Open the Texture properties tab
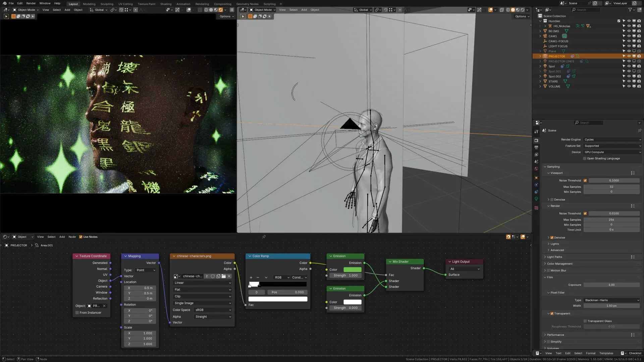This screenshot has height=362, width=644. [536, 208]
